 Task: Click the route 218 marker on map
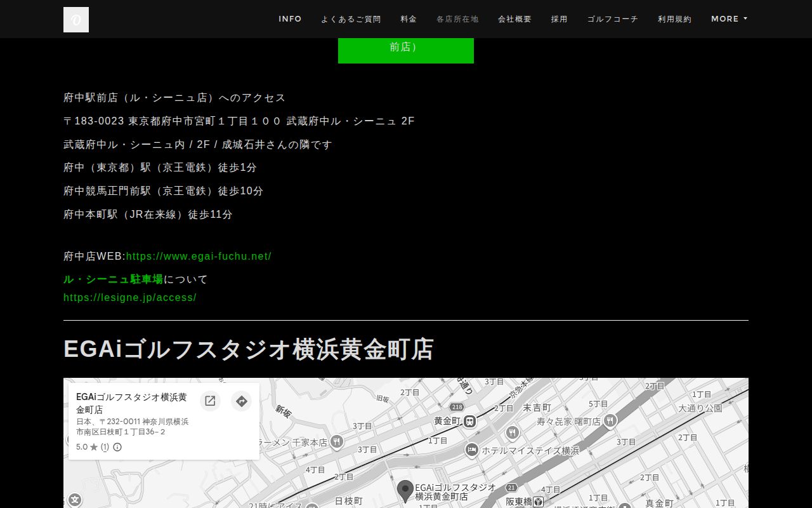coord(457,406)
